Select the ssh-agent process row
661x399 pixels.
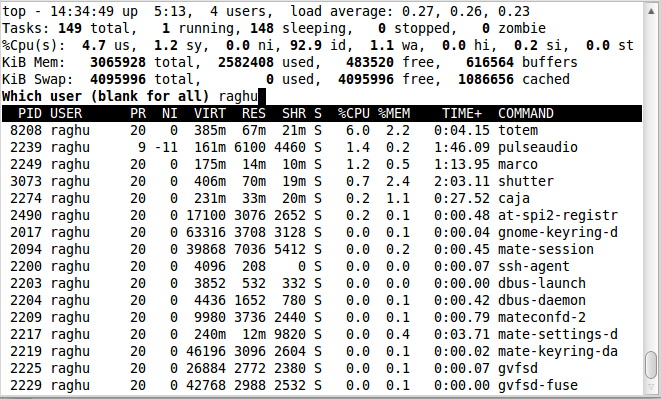[x=322, y=266]
